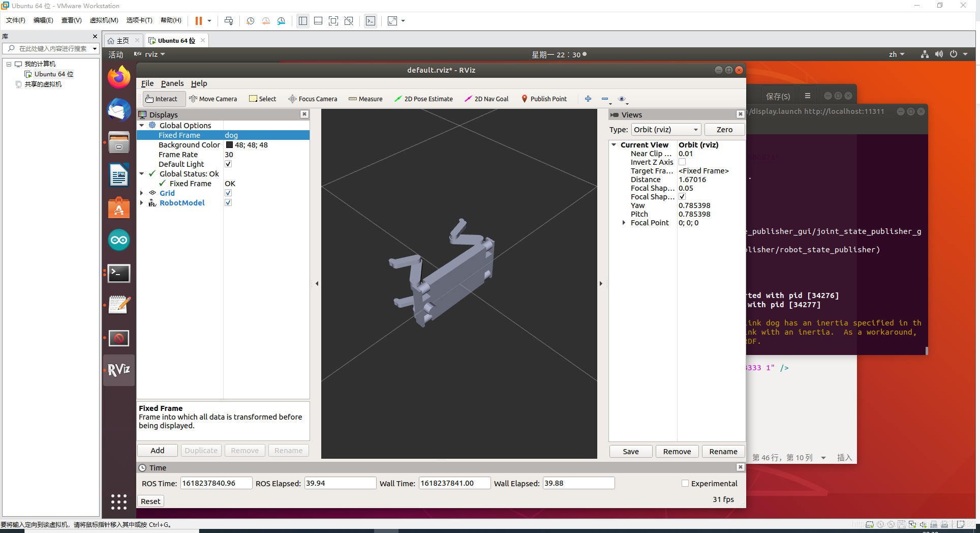Open VMware 虚拟机(M) menu
This screenshot has height=533, width=980.
[x=104, y=20]
